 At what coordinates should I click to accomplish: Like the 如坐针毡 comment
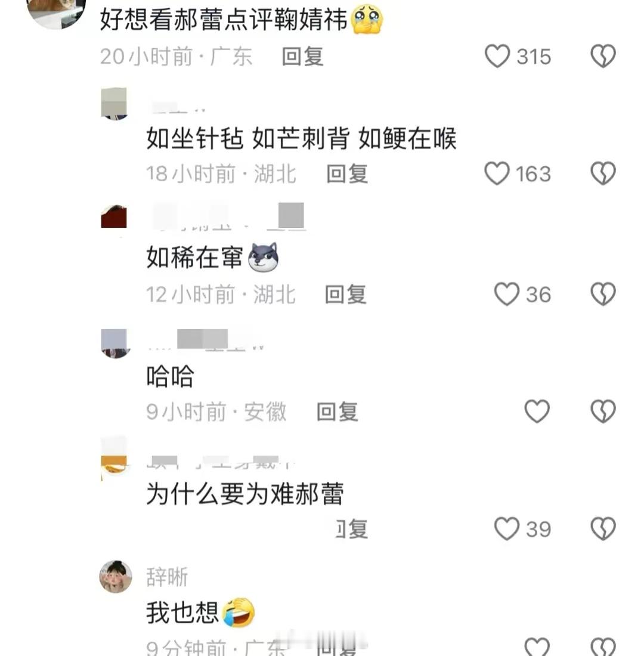point(497,173)
